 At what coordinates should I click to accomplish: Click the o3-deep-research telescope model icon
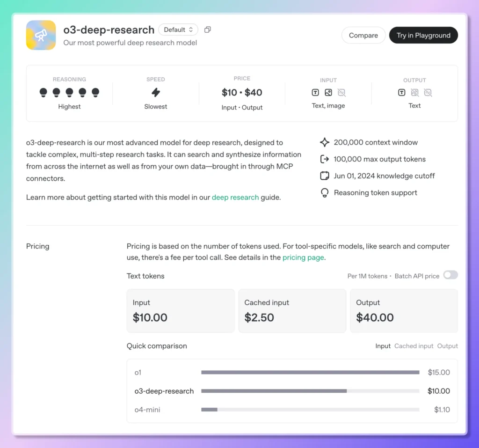click(41, 35)
